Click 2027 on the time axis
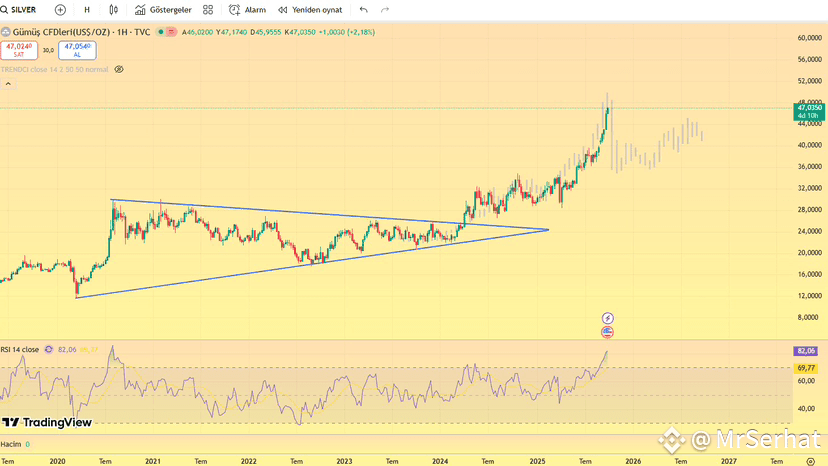Image resolution: width=828 pixels, height=466 pixels. [x=729, y=461]
